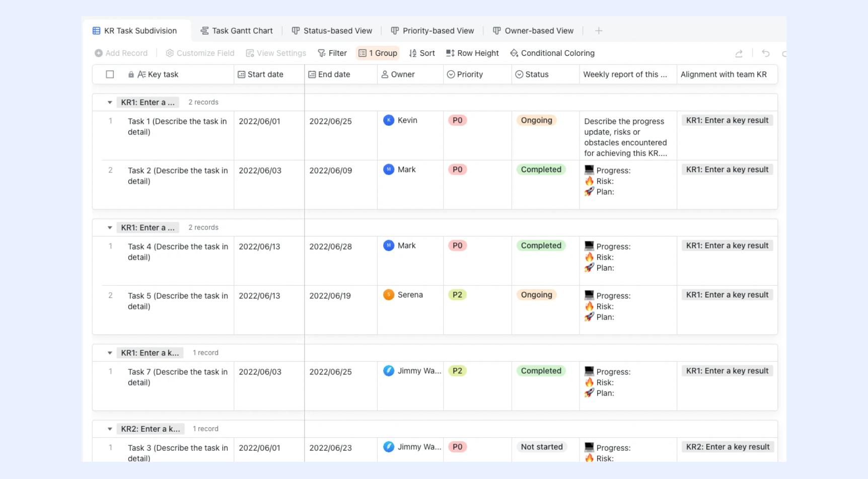868x479 pixels.
Task: Open the Row Height settings
Action: coord(472,53)
